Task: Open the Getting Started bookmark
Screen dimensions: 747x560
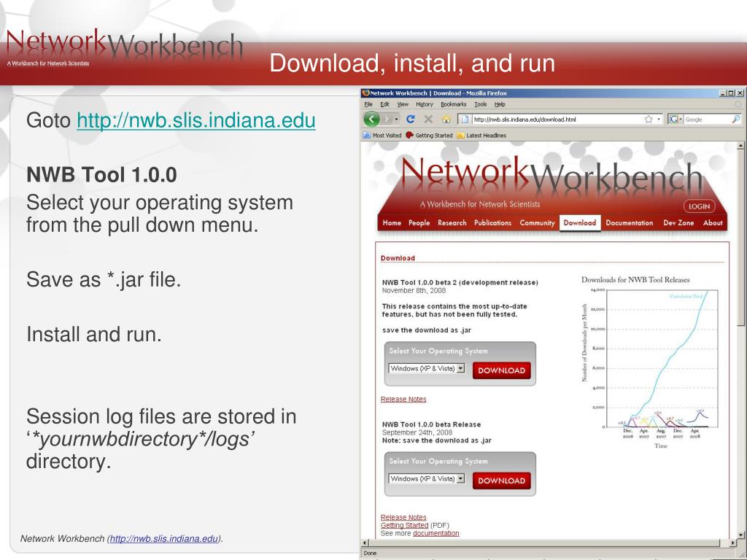Action: (x=429, y=135)
